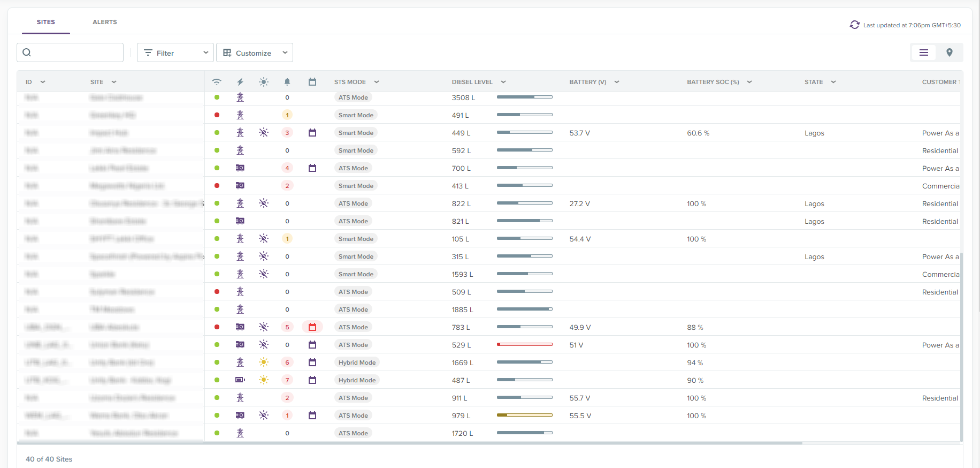Switch to list view icon
Image resolution: width=980 pixels, height=468 pixels.
pos(923,52)
